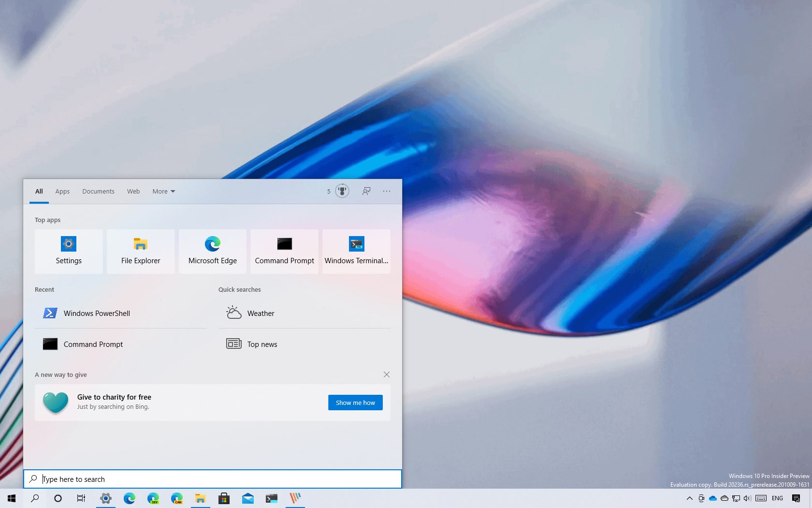Open Windows Terminal in the taskbar

[272, 498]
